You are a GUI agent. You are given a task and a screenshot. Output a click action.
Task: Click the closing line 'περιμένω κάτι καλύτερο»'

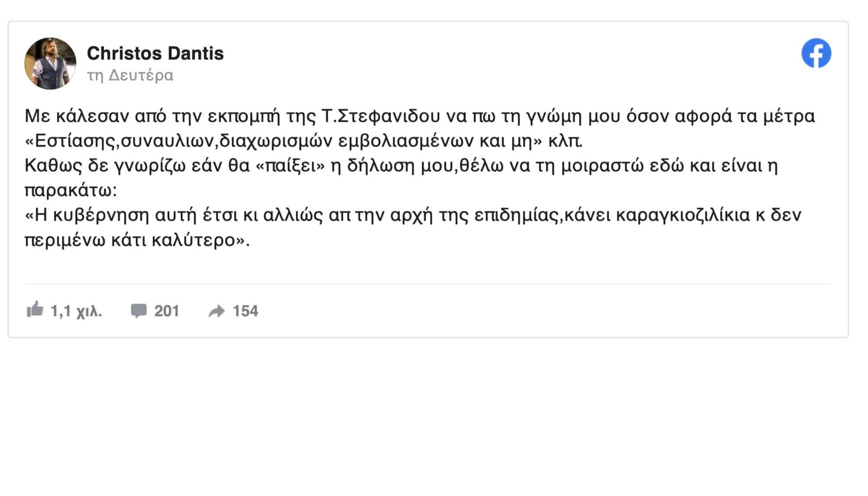click(x=137, y=240)
